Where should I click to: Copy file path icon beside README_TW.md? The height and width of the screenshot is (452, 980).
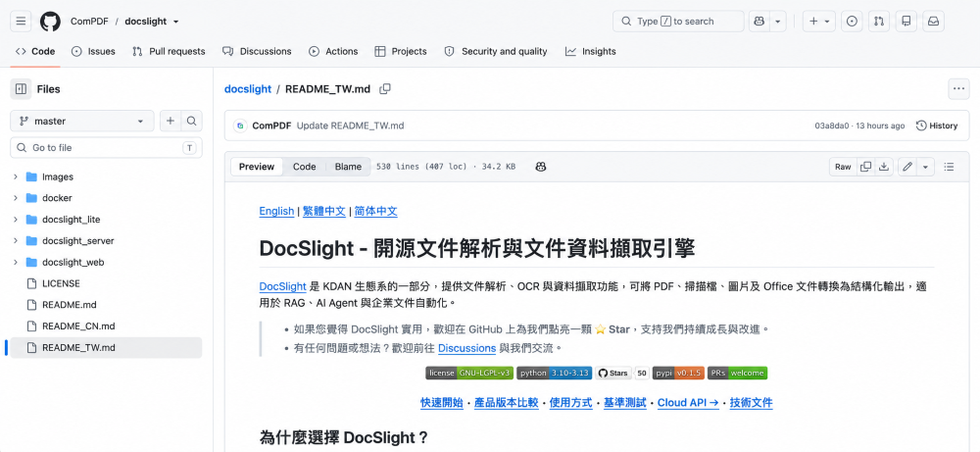(x=385, y=89)
